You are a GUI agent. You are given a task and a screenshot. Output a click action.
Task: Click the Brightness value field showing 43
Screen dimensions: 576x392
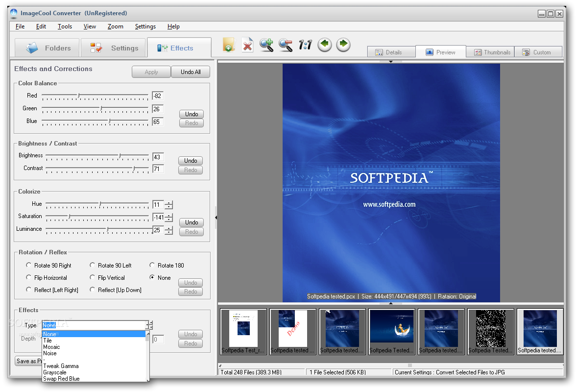pyautogui.click(x=158, y=157)
